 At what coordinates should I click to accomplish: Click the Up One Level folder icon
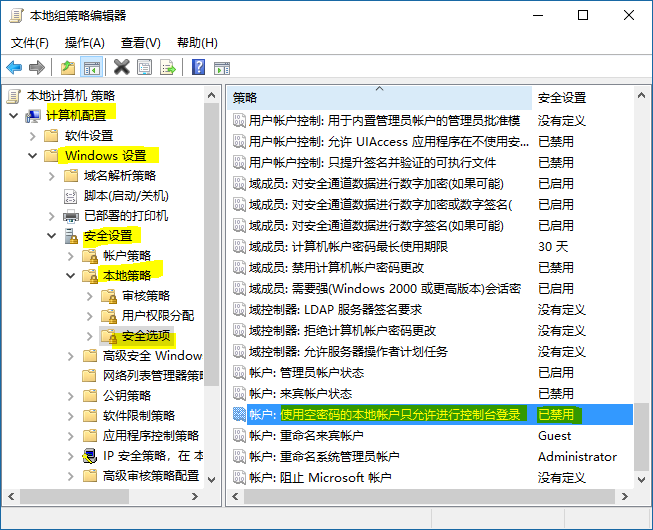coord(67,67)
